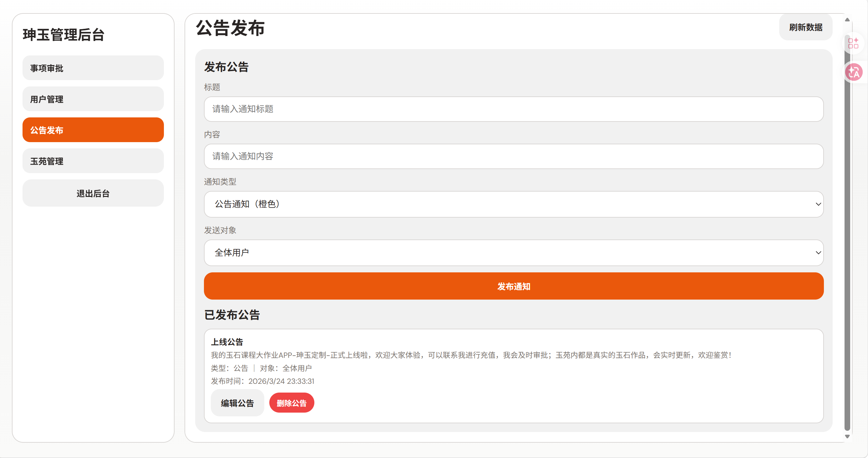Go to 用户管理 section
This screenshot has height=458, width=868.
coord(93,99)
